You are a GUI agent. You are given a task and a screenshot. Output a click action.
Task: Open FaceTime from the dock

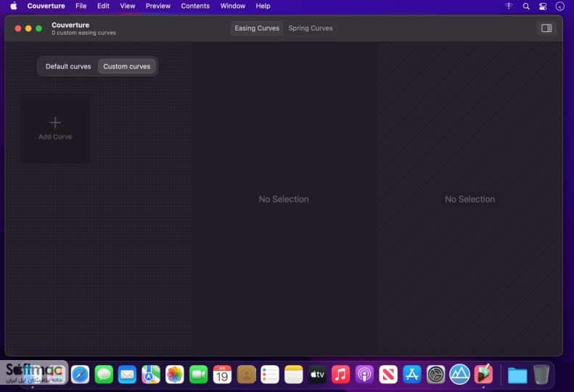click(198, 375)
